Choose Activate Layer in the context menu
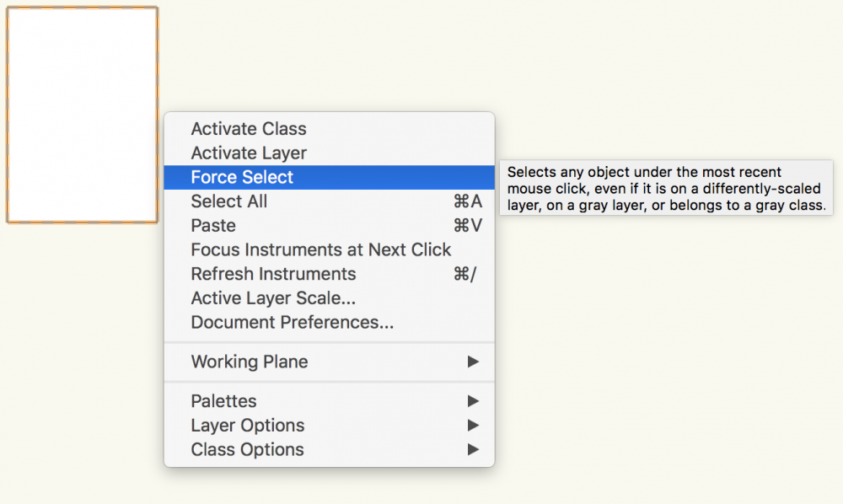This screenshot has width=843, height=504. (x=249, y=153)
